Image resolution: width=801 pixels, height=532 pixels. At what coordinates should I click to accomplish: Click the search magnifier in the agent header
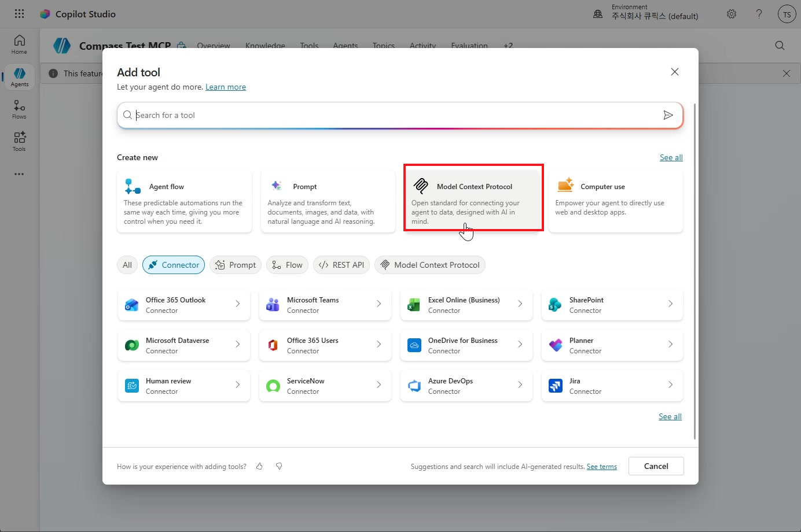[780, 46]
